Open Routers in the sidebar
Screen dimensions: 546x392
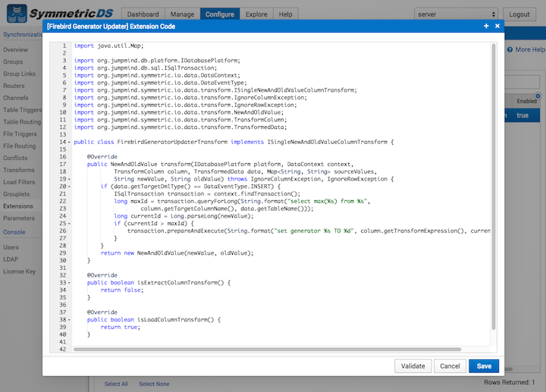[14, 86]
